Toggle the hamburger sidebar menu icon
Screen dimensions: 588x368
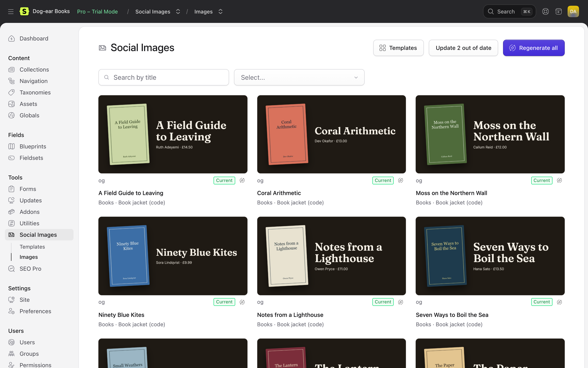pyautogui.click(x=11, y=11)
